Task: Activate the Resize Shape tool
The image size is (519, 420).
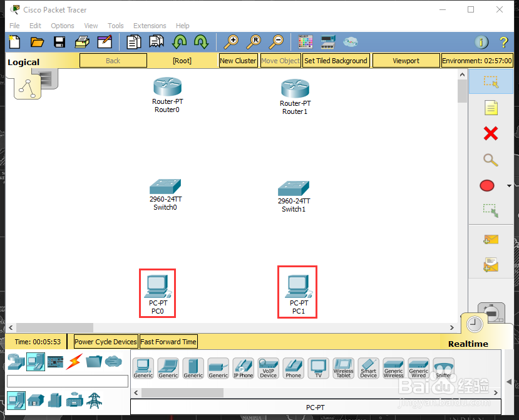Action: click(491, 210)
